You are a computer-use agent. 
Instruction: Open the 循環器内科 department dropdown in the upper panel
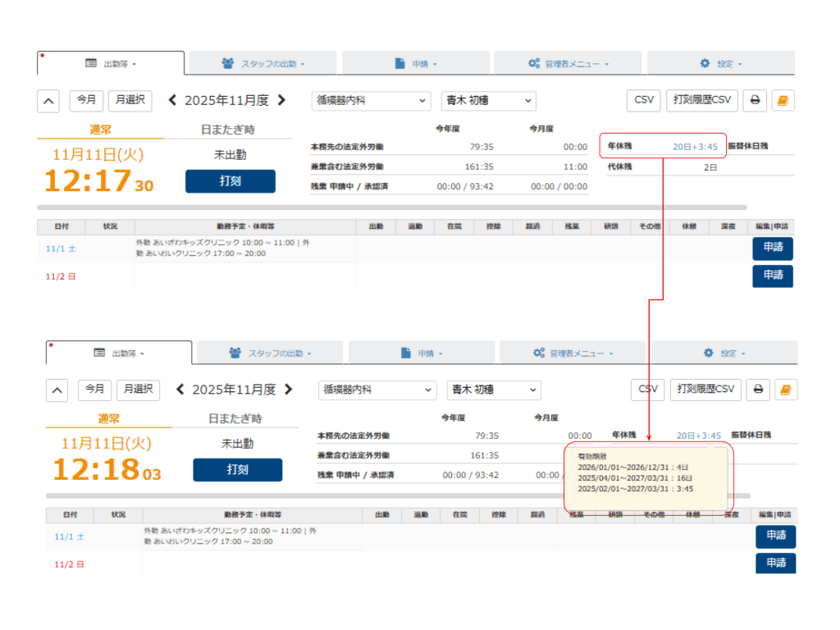pyautogui.click(x=371, y=101)
